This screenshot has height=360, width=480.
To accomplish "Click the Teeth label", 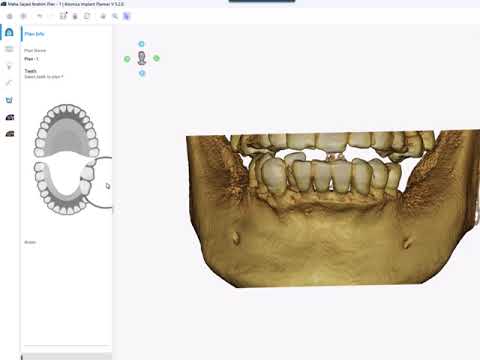I will pyautogui.click(x=30, y=71).
